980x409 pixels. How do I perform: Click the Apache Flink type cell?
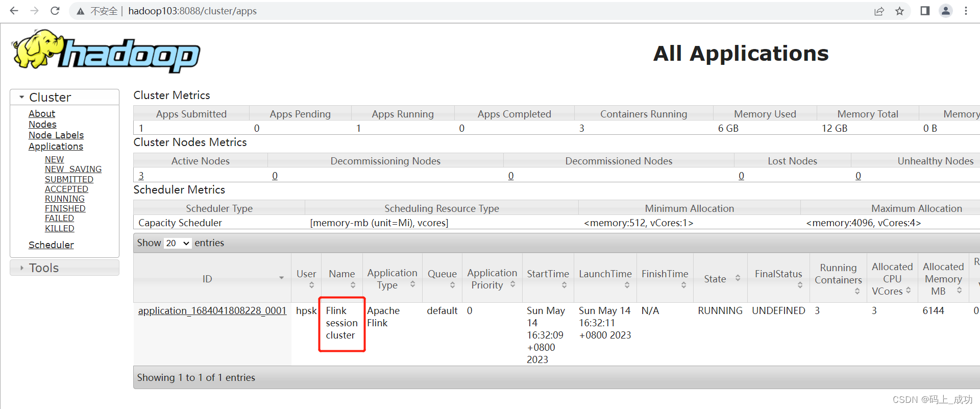[x=383, y=317]
